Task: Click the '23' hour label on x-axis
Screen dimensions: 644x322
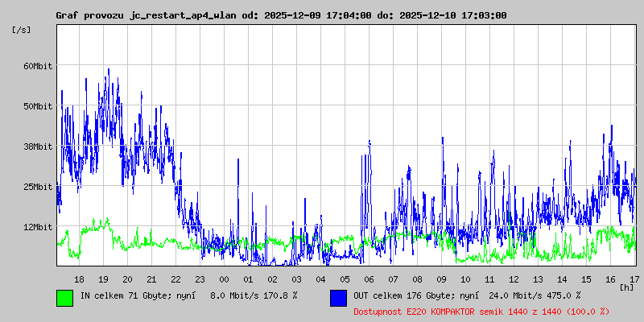Action: point(200,279)
